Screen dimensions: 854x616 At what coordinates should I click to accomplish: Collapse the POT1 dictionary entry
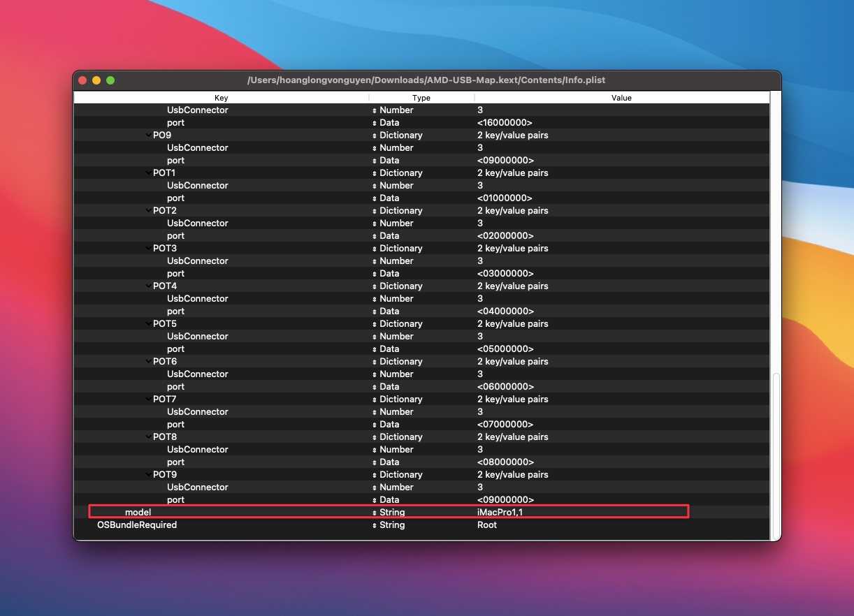(x=148, y=173)
